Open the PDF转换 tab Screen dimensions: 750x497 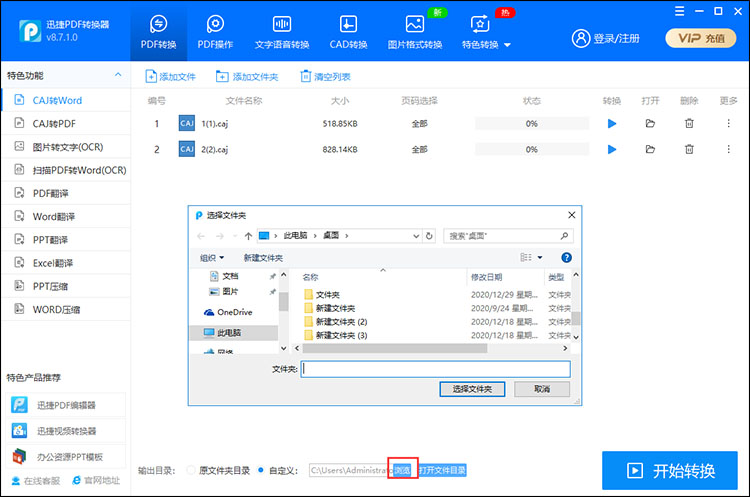158,33
